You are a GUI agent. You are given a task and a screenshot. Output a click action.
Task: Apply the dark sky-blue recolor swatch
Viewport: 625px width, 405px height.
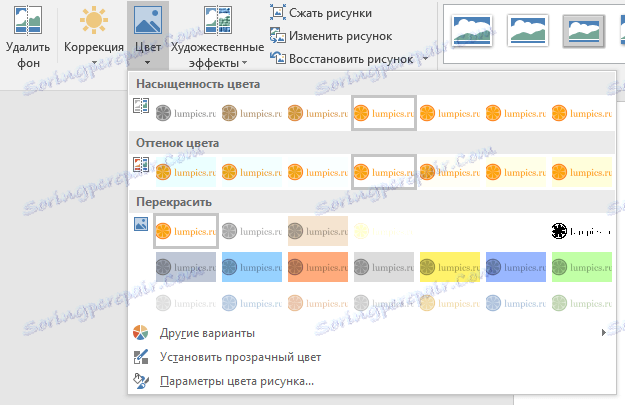click(252, 267)
